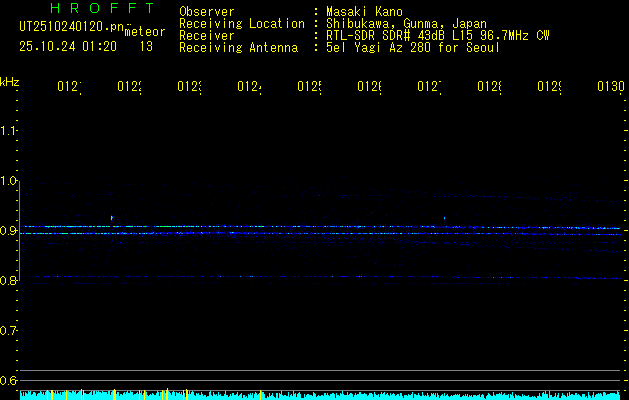Click the 0.8 frequency axis label

(8, 280)
